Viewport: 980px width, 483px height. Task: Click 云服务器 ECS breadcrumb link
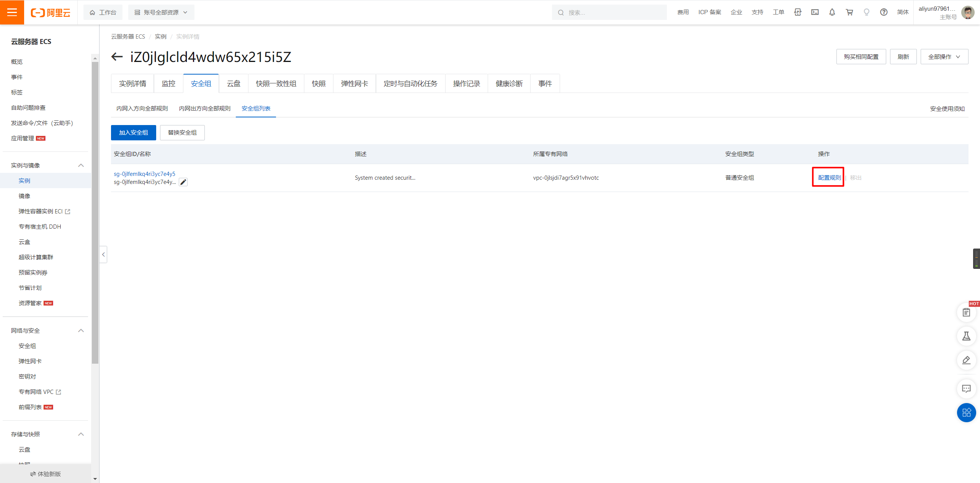pyautogui.click(x=128, y=37)
